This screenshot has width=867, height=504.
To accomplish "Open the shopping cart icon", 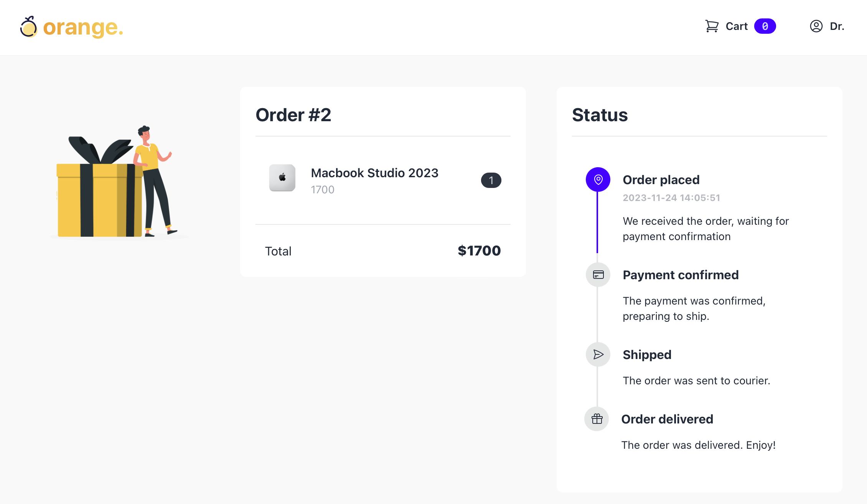I will 712,26.
